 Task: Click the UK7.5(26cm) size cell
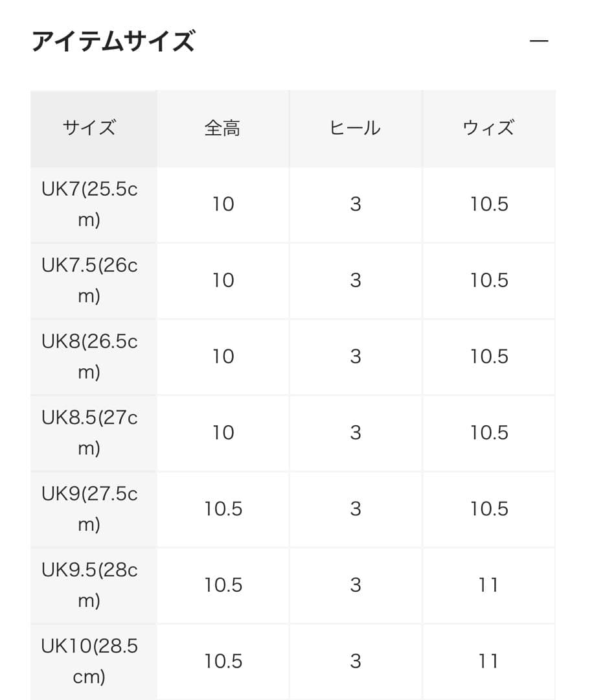tap(93, 280)
